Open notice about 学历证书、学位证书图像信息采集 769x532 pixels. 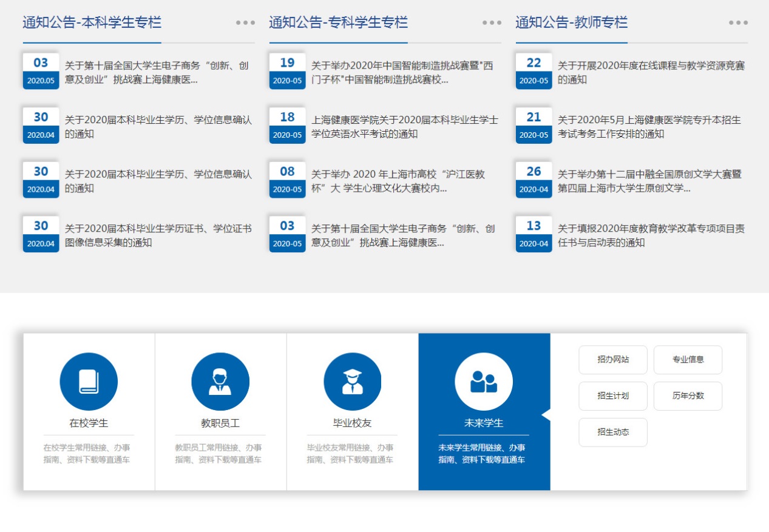(158, 235)
